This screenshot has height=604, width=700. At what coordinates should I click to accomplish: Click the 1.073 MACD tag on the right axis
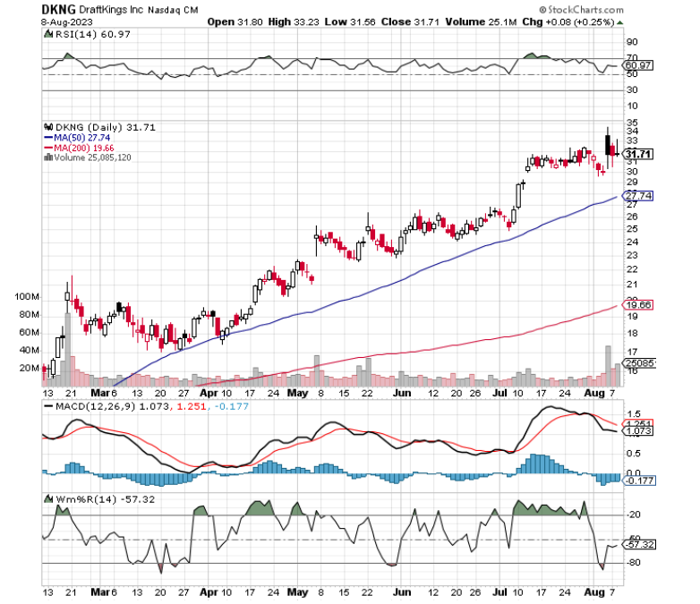pyautogui.click(x=638, y=430)
